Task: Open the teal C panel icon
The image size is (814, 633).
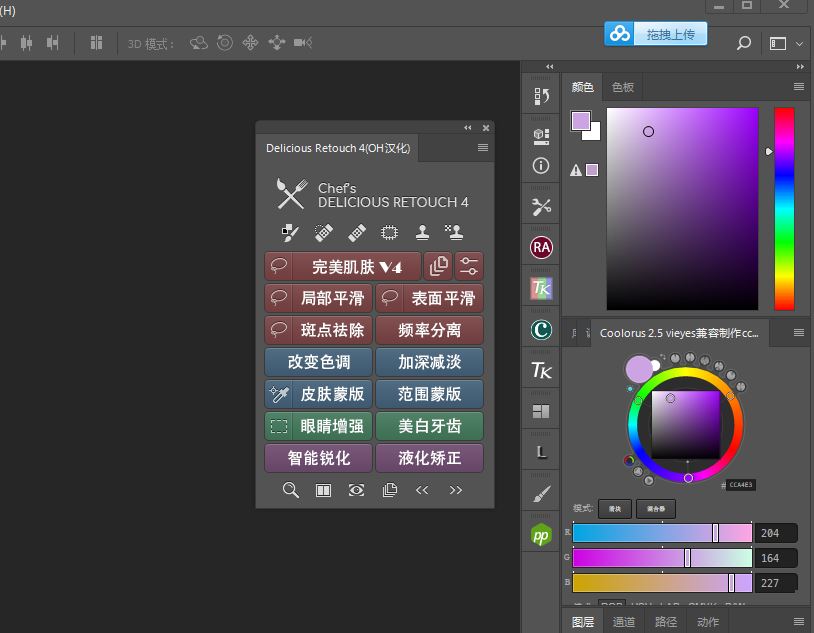Action: pyautogui.click(x=541, y=329)
